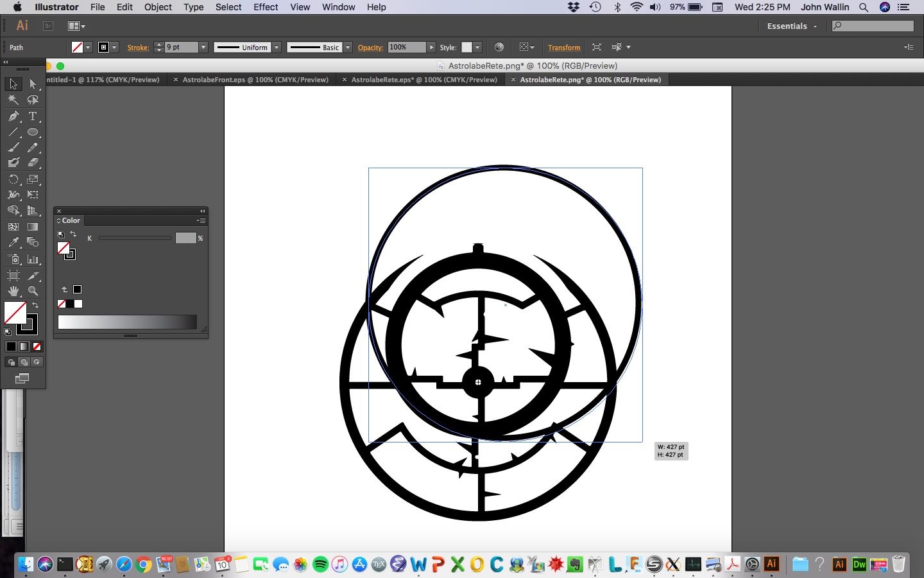
Task: Change the screen mode button
Action: click(22, 378)
